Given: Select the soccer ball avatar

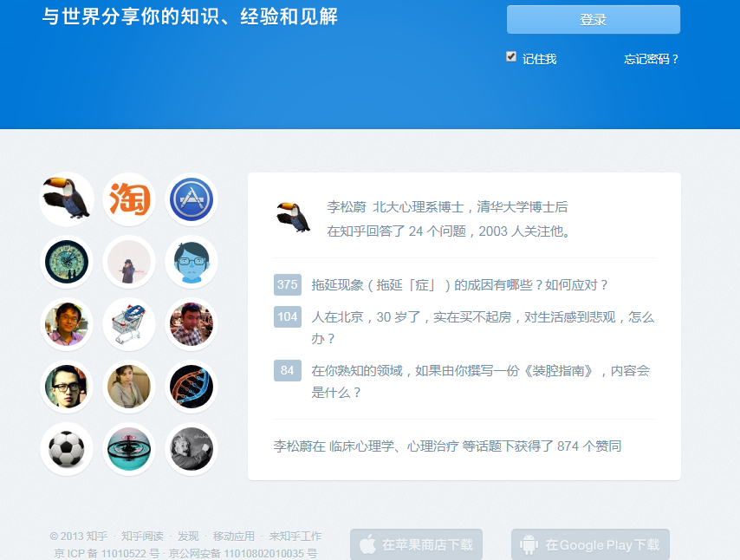Looking at the screenshot, I should click(x=67, y=448).
